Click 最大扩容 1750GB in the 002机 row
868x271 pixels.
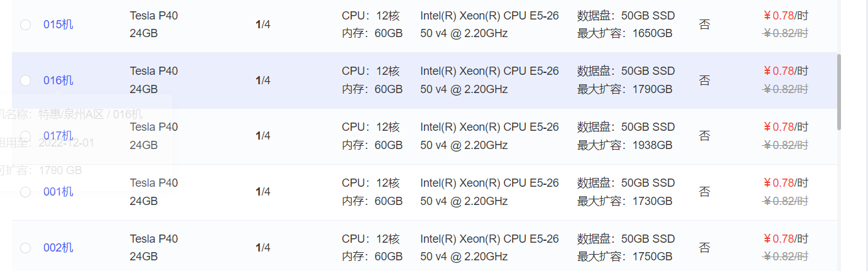624,257
